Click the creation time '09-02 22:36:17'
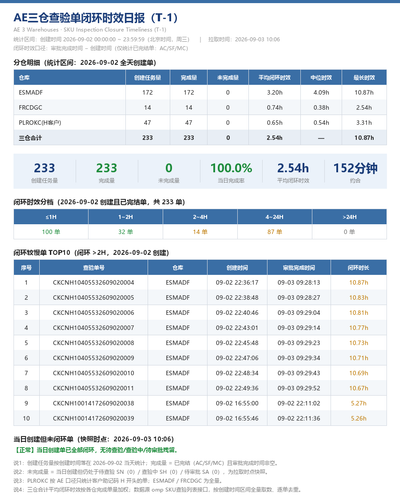The width and height of the screenshot is (400, 500). [237, 282]
